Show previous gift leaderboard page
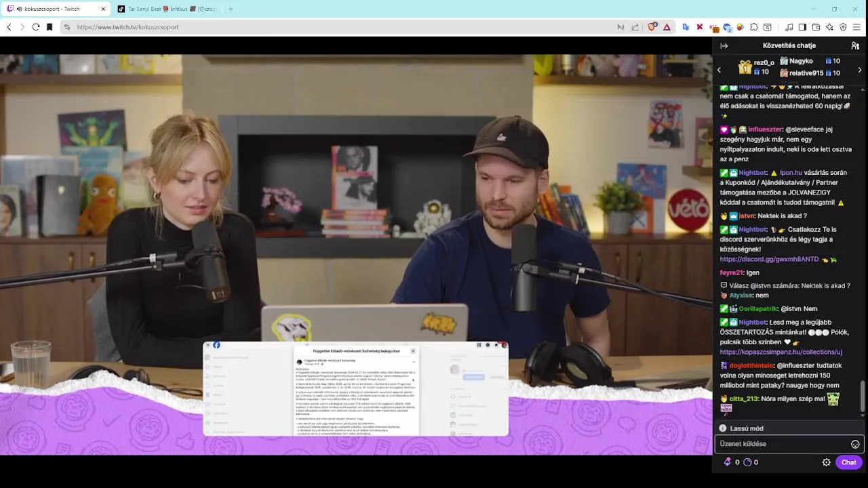The width and height of the screenshot is (868, 488). point(719,70)
